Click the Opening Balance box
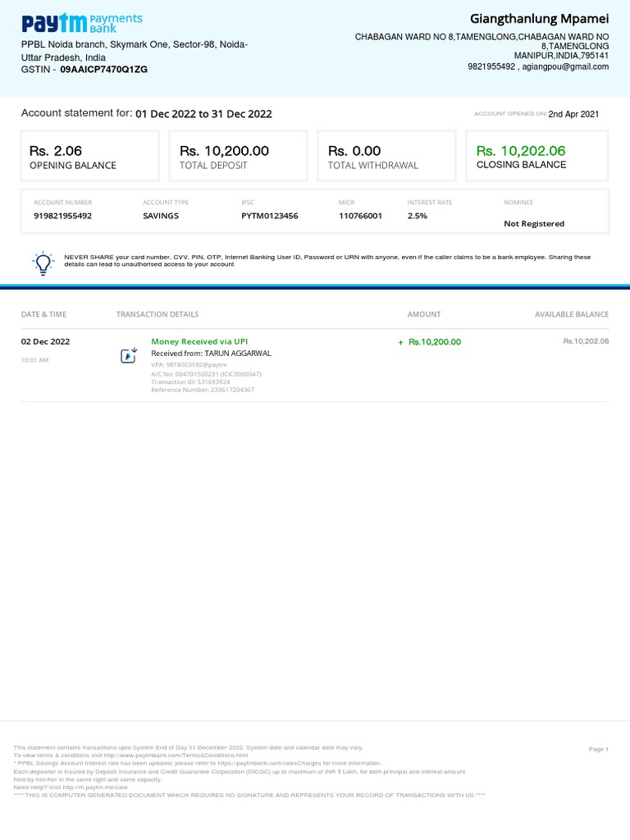630x840 pixels. point(89,156)
